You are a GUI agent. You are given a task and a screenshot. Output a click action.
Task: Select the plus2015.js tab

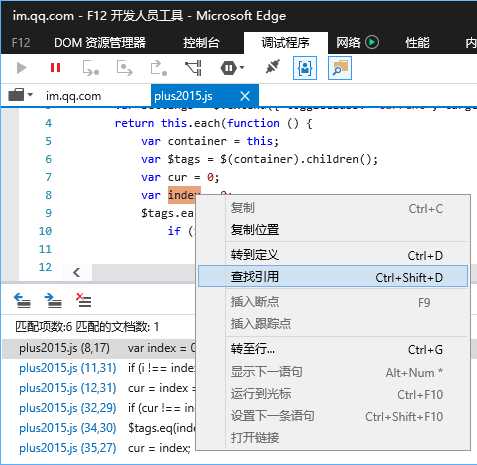point(183,96)
